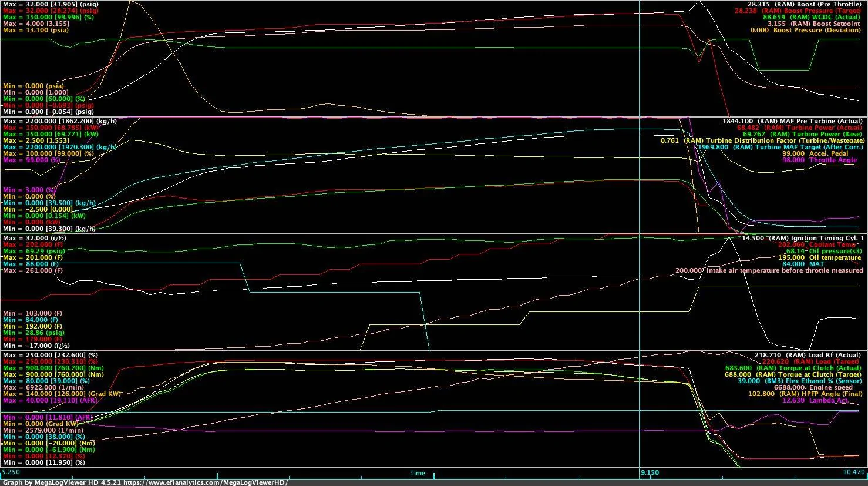
Task: Click the 'Max = 140.000 [126.000] (Grad KW)' label
Action: [62, 394]
